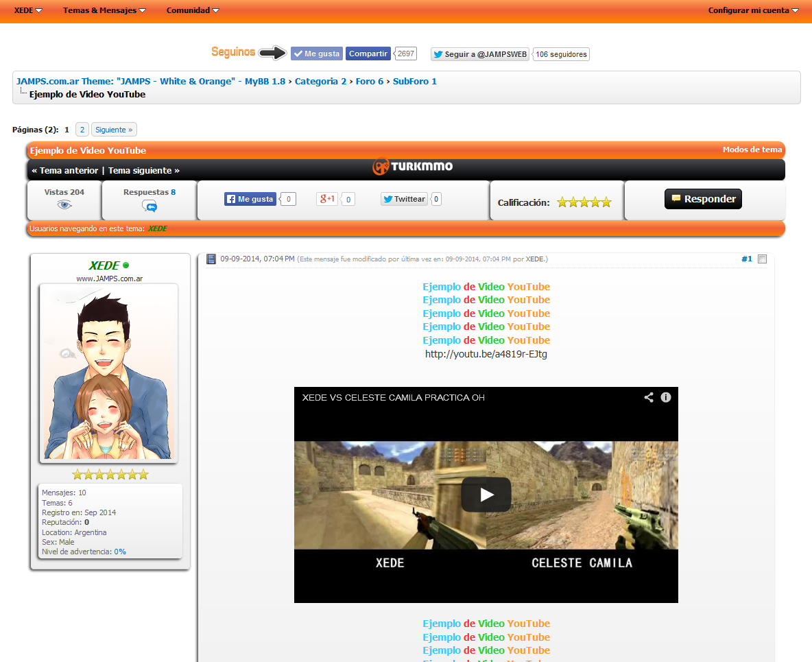Screen dimensions: 812x662
Task: Go to Foro 6 breadcrumb
Action: pos(369,82)
